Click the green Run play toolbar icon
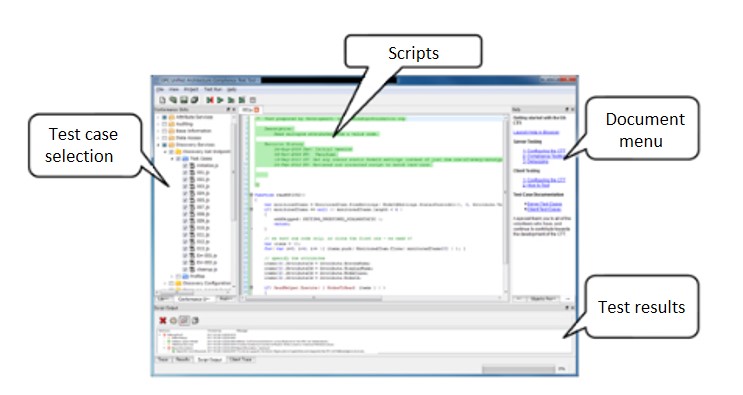Screen dimensions: 743x395 pos(220,100)
